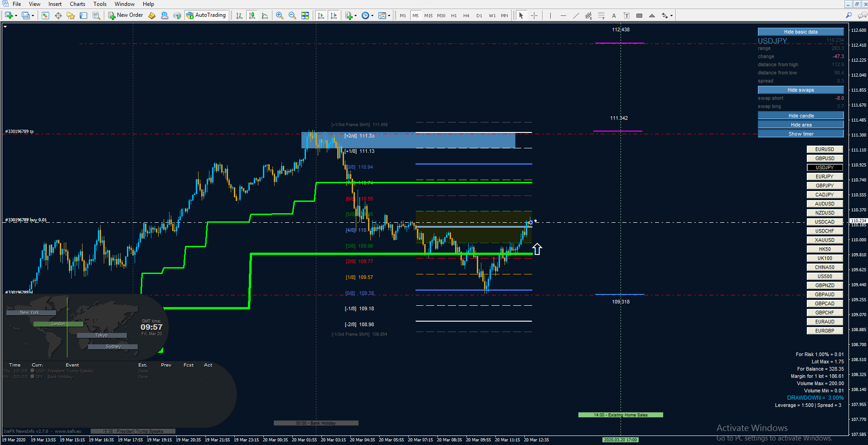
Task: Select the Triangle shape tool
Action: click(x=652, y=15)
